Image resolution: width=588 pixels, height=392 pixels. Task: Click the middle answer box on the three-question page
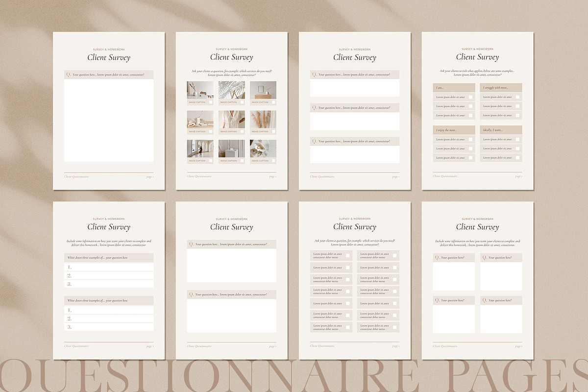355,121
